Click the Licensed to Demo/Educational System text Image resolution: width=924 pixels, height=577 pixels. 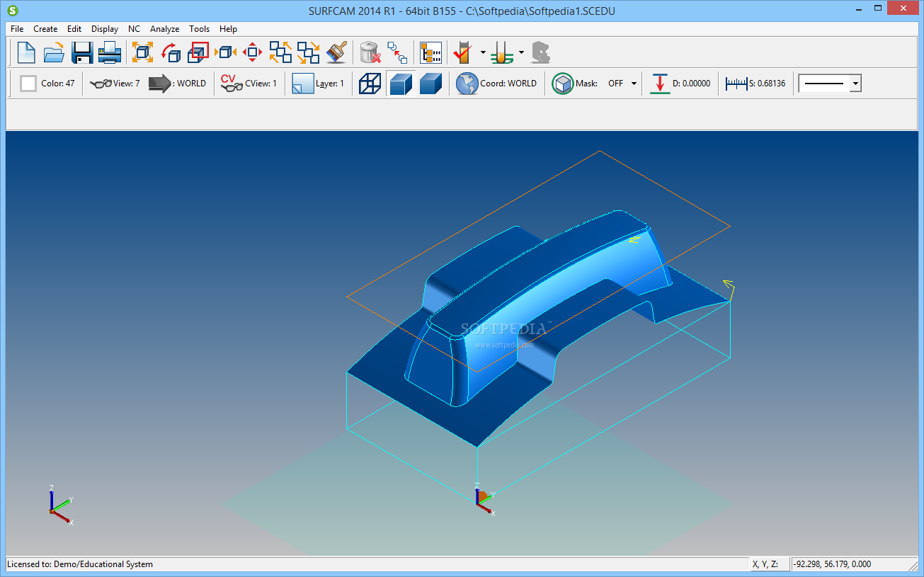pos(80,564)
